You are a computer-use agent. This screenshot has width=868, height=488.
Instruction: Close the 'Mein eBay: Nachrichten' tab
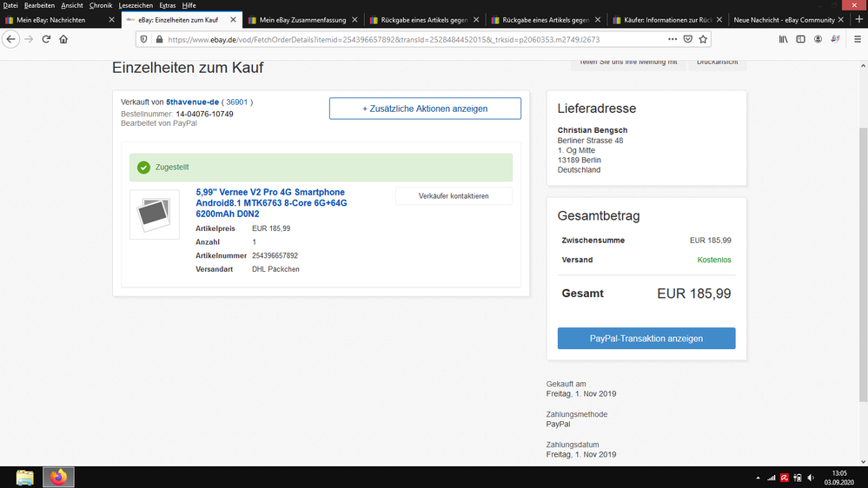111,19
